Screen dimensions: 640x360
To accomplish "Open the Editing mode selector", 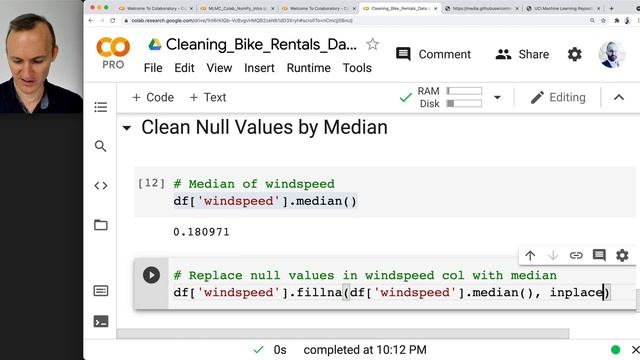I will (x=558, y=98).
